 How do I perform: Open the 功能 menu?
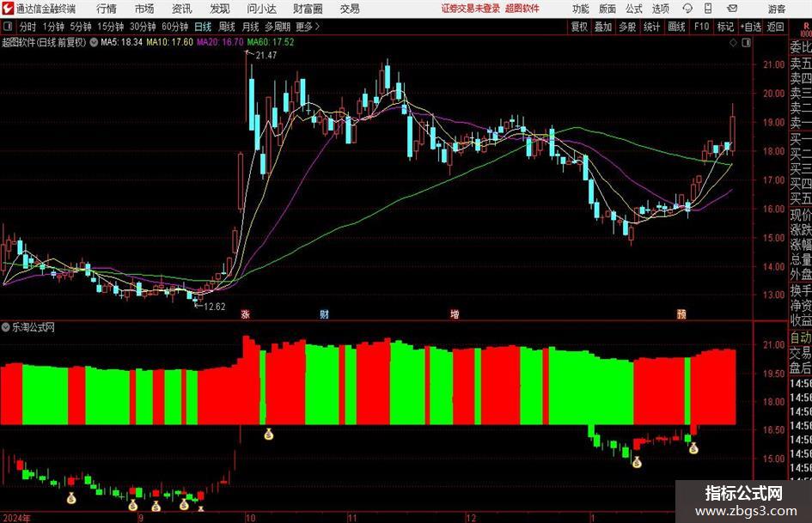click(x=581, y=9)
